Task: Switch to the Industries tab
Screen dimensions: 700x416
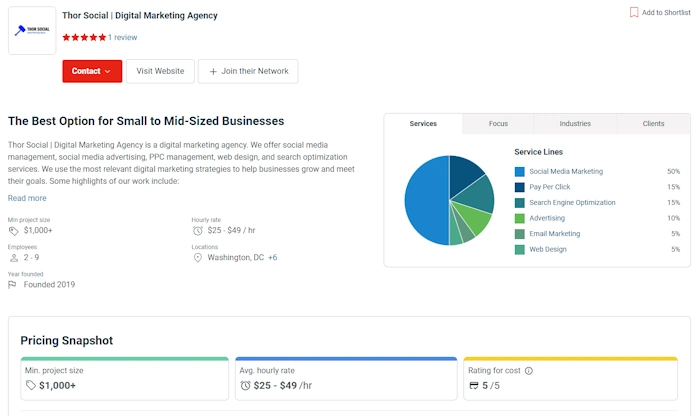Action: tap(575, 124)
